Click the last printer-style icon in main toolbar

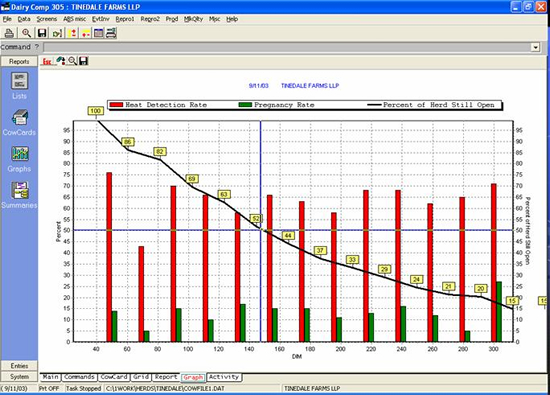(x=111, y=33)
